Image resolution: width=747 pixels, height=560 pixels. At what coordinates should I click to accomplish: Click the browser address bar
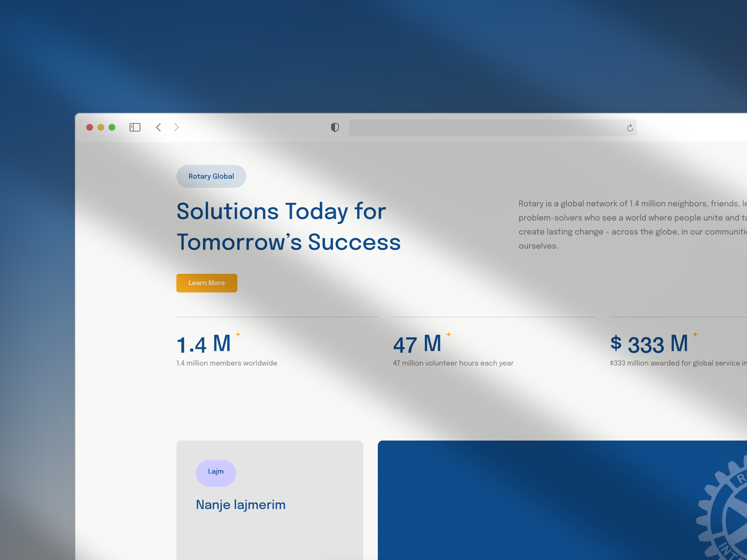click(x=493, y=128)
